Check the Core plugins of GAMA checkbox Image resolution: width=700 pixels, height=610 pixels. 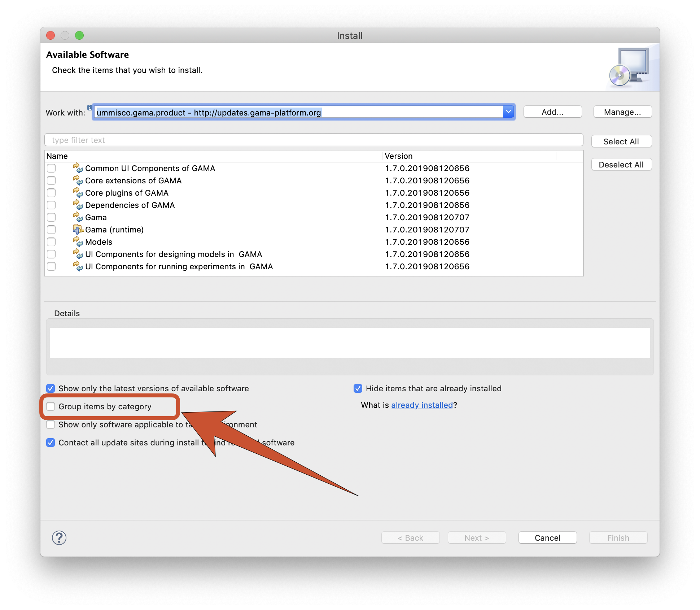(x=51, y=193)
